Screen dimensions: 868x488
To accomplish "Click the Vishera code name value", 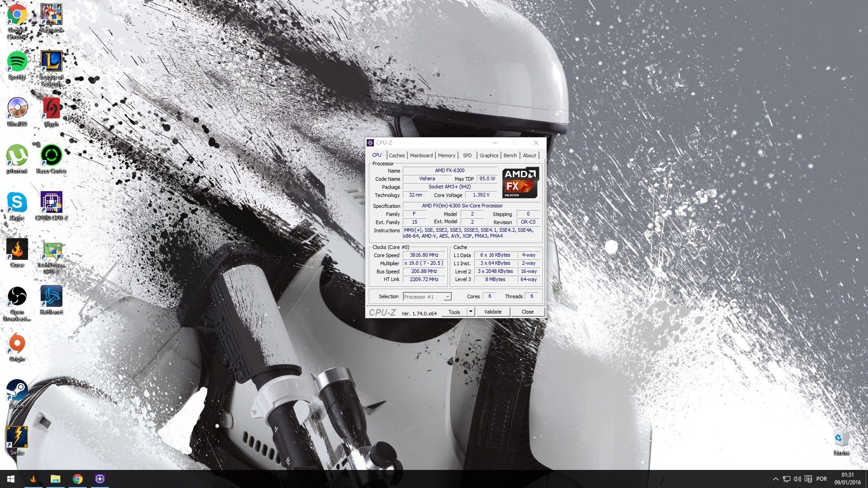I will (x=427, y=178).
